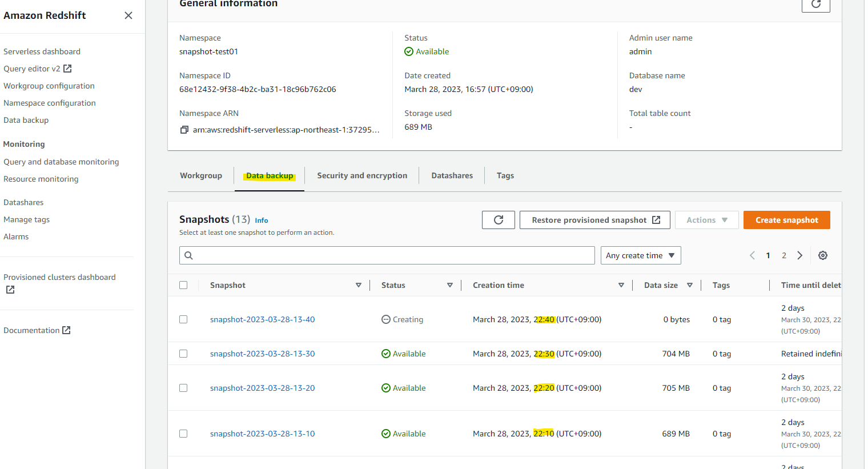Open Workgroup configuration in the sidebar
The width and height of the screenshot is (868, 469).
pos(49,86)
